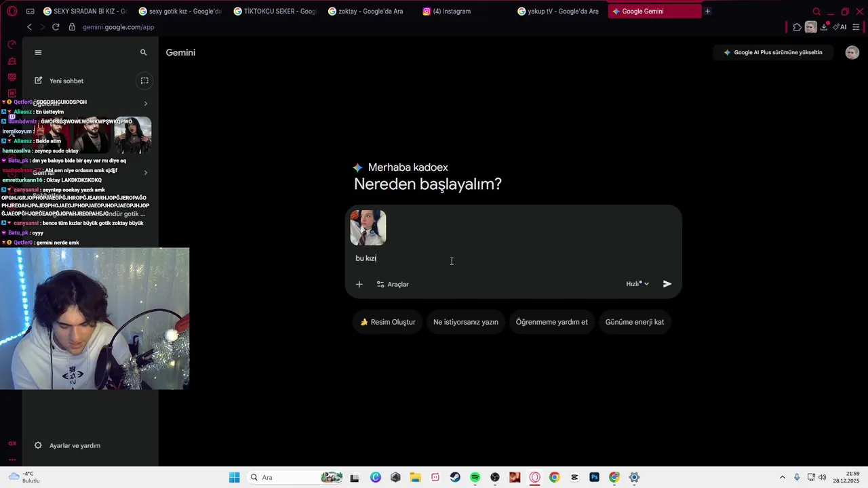This screenshot has width=868, height=488.
Task: Show hidden system tray icons chevron
Action: click(783, 477)
